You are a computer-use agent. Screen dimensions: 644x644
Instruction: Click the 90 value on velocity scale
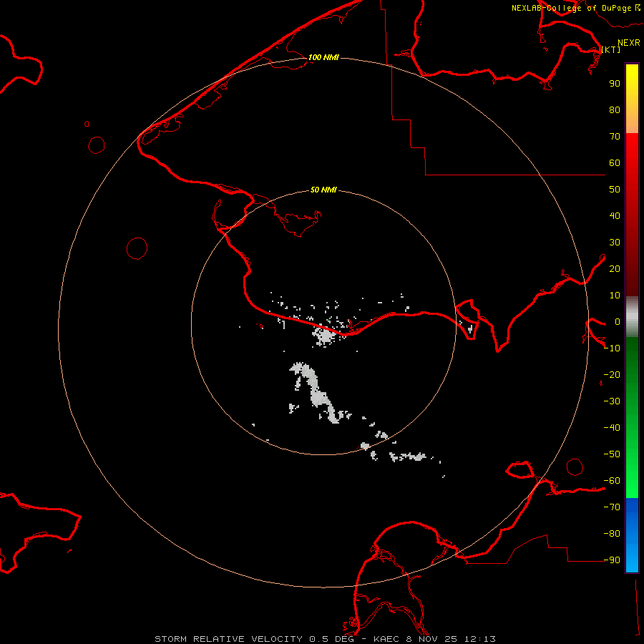tap(615, 84)
